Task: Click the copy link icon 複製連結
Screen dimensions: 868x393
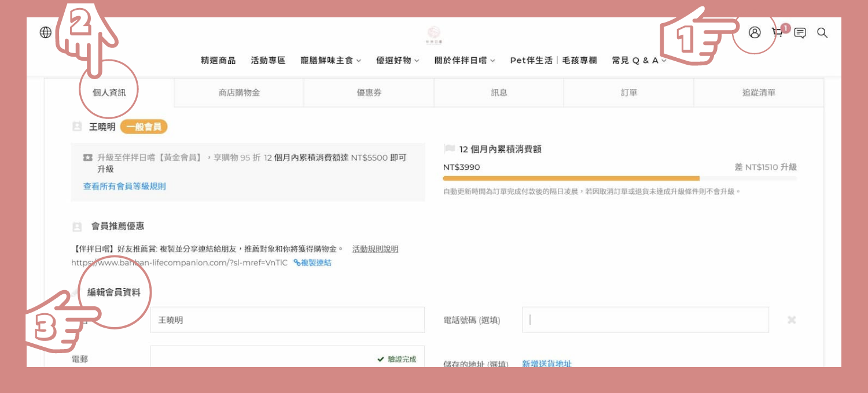Action: point(312,262)
